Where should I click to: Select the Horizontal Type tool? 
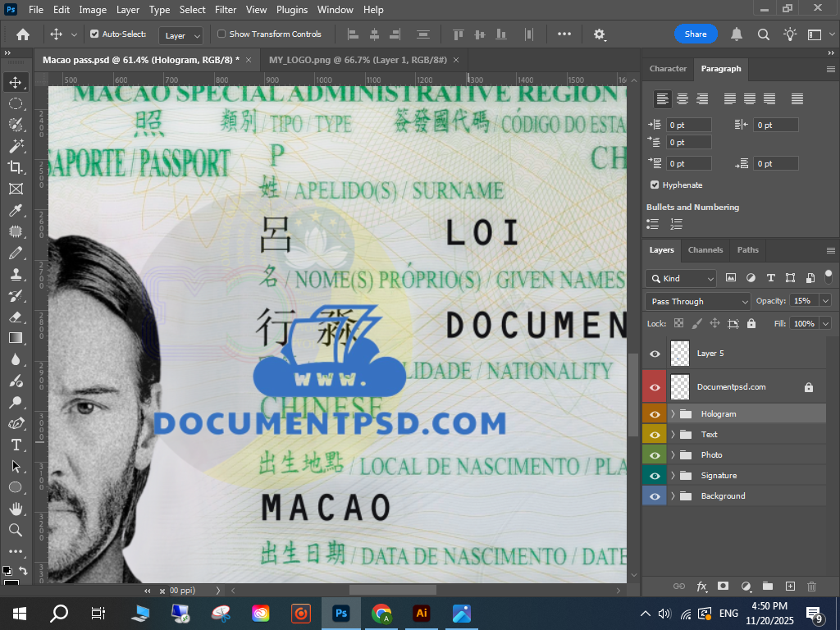click(x=16, y=445)
